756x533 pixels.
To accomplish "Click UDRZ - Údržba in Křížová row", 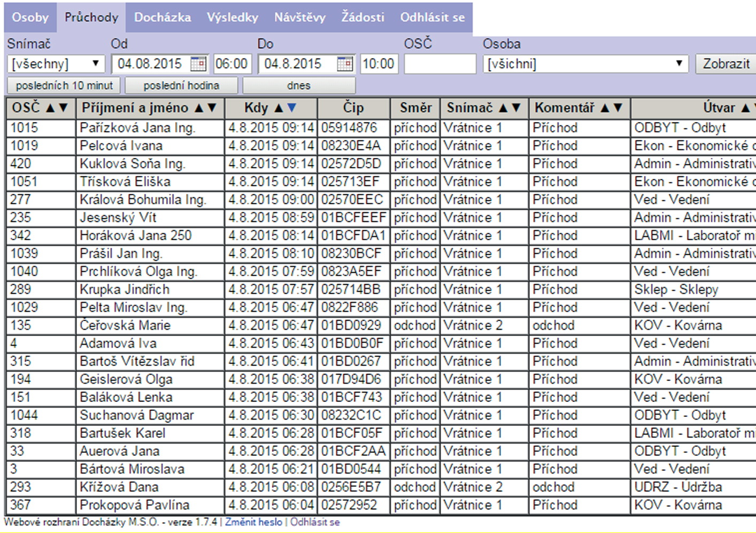I will pyautogui.click(x=678, y=488).
